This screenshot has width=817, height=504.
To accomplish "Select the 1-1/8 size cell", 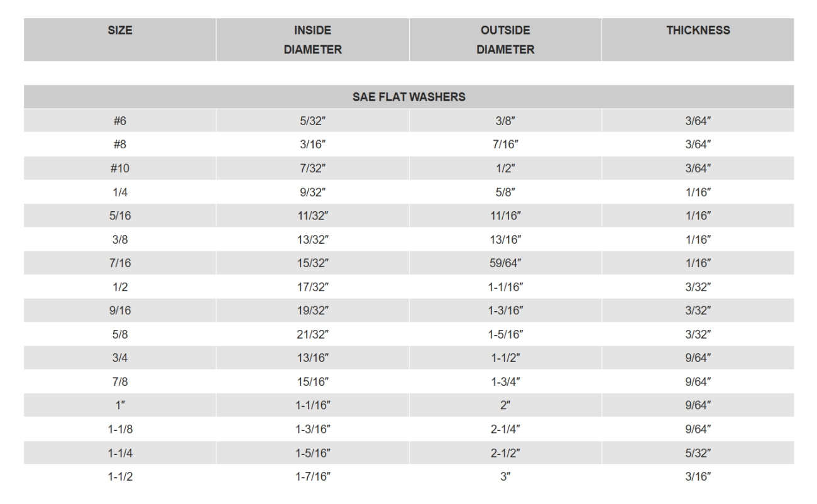I will pyautogui.click(x=120, y=429).
